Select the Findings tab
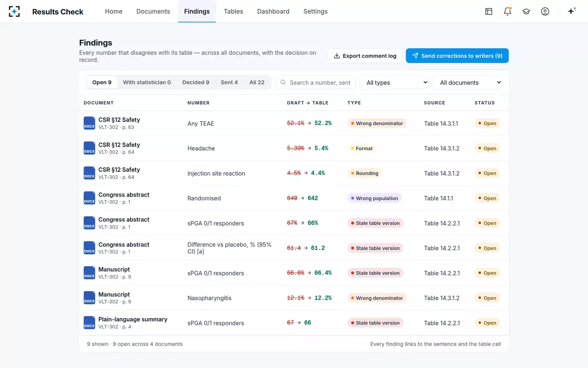 (x=197, y=11)
